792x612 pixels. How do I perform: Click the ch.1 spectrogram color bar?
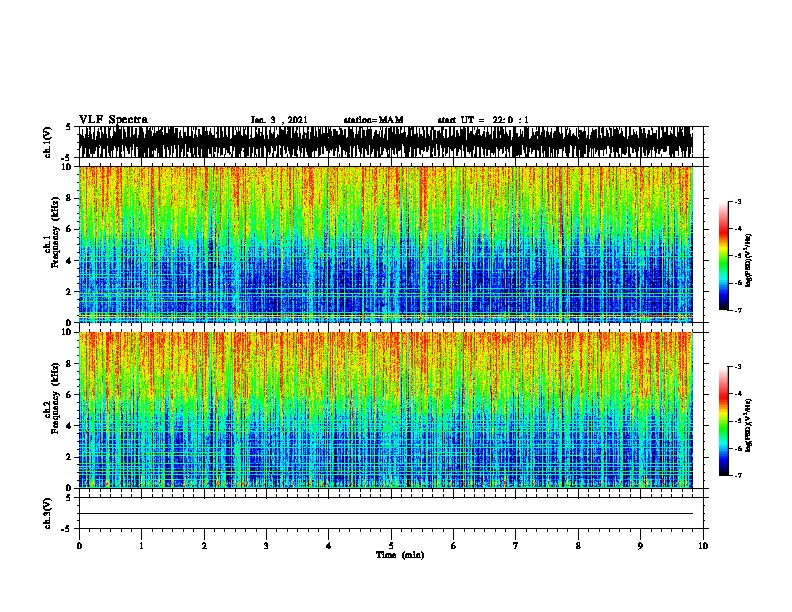point(724,256)
